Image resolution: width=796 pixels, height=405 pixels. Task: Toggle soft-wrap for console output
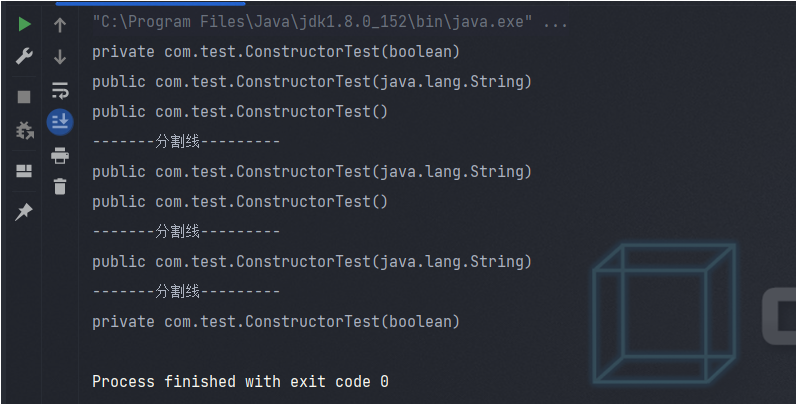[60, 91]
